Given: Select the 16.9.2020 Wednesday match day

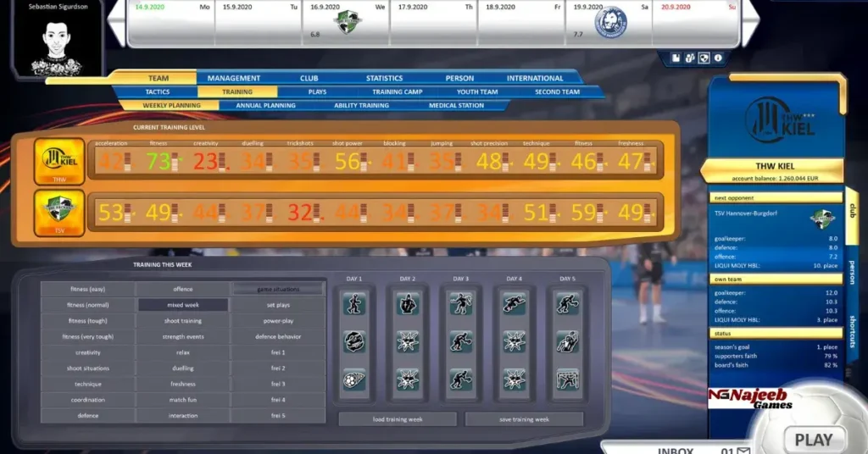Looking at the screenshot, I should pyautogui.click(x=346, y=23).
